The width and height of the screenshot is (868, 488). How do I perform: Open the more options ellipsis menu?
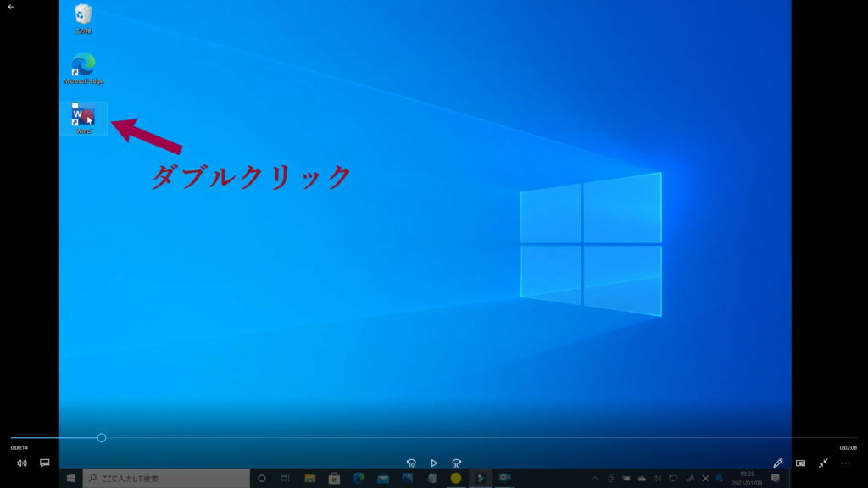pyautogui.click(x=846, y=463)
